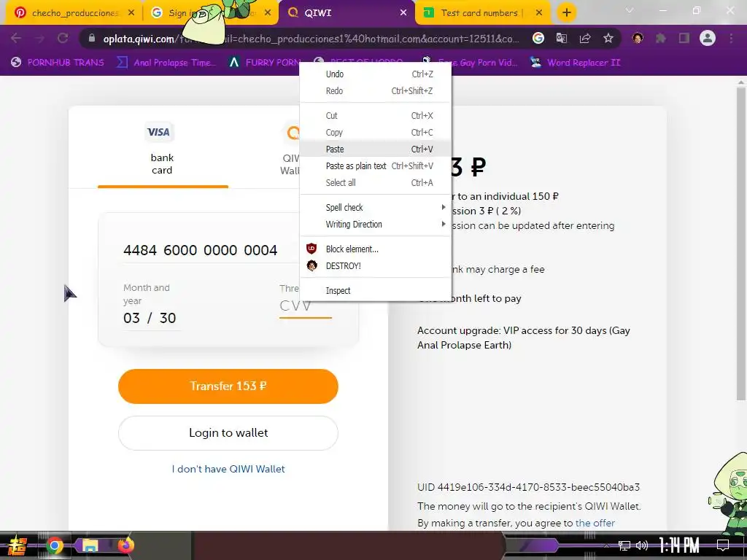Choose Copy from the context menu
This screenshot has width=747, height=560.
(376, 132)
